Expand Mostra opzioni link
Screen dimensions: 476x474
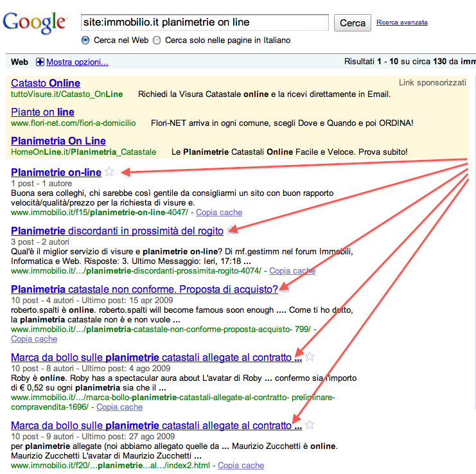pos(77,62)
